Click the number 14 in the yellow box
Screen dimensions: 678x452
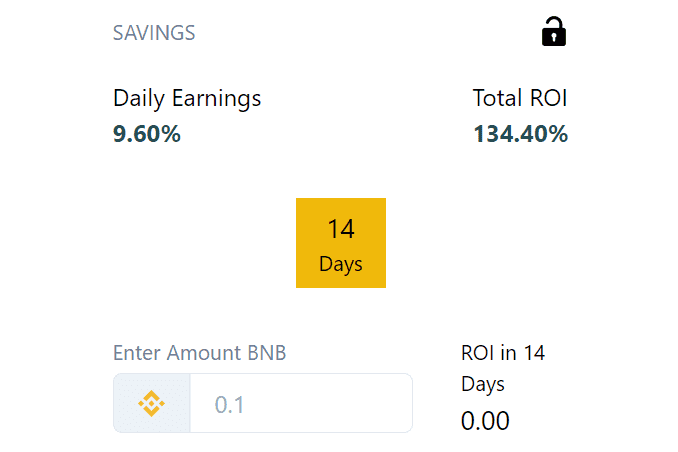[x=341, y=229]
